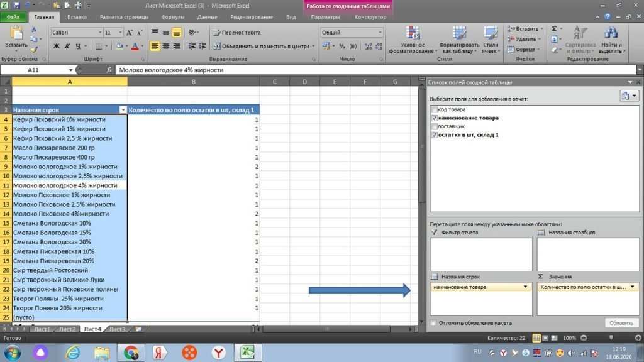Image resolution: width=644 pixels, height=362 pixels.
Task: Align text to the left
Action: click(155, 46)
